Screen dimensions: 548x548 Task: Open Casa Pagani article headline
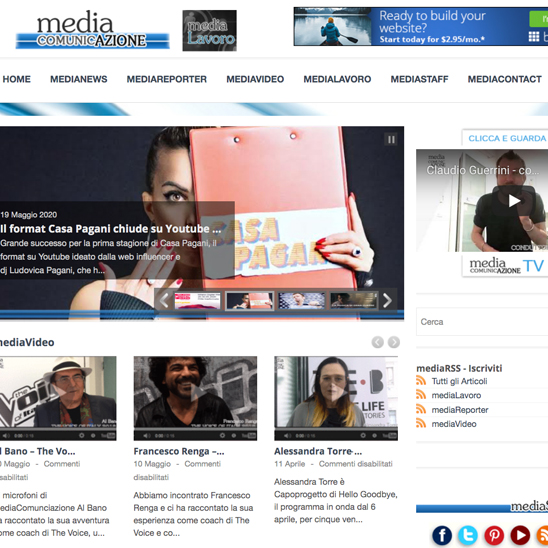point(110,229)
